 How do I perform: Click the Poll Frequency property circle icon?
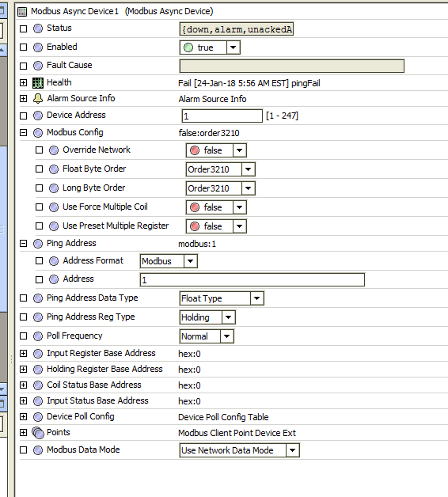[38, 336]
